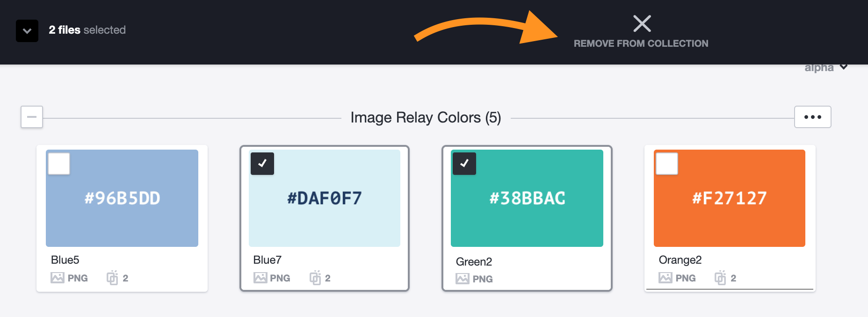Check the Blue5 selection checkbox
868x317 pixels.
click(59, 164)
